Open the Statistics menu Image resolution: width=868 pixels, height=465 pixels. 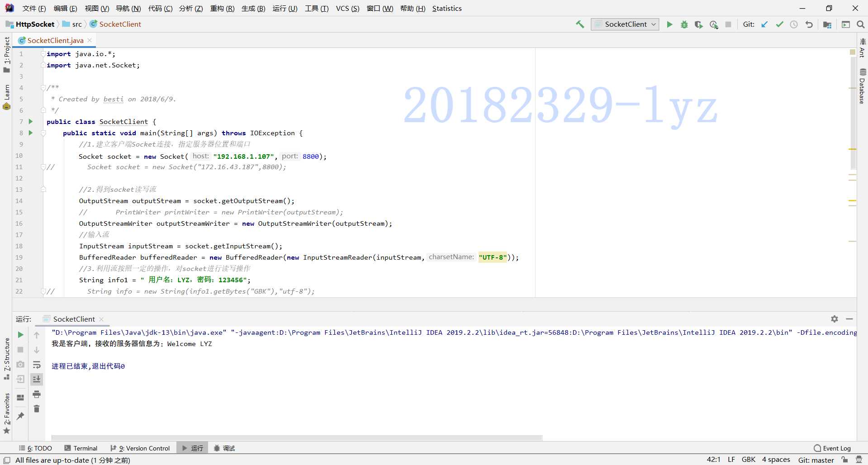447,8
